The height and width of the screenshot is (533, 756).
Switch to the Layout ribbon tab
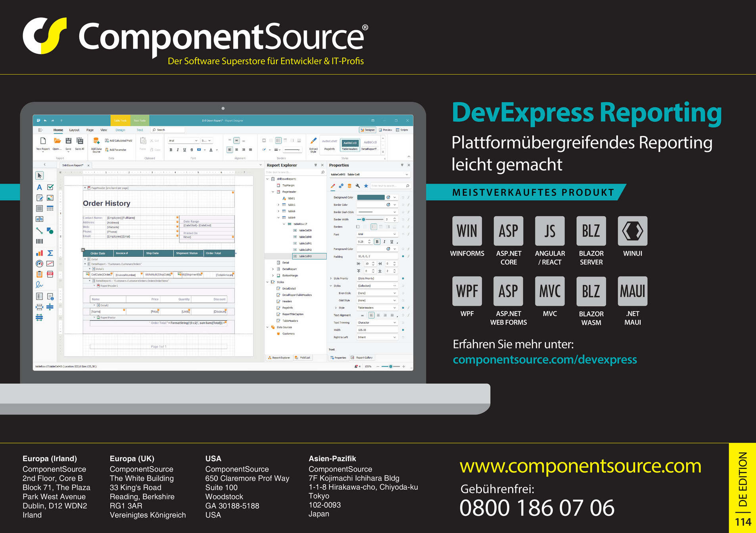coord(74,130)
